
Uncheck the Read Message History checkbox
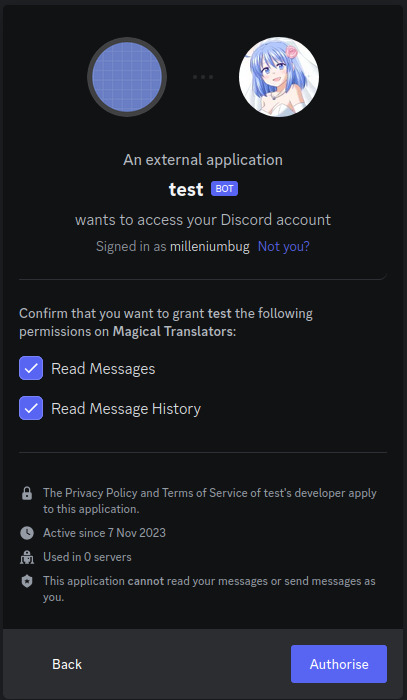31,408
